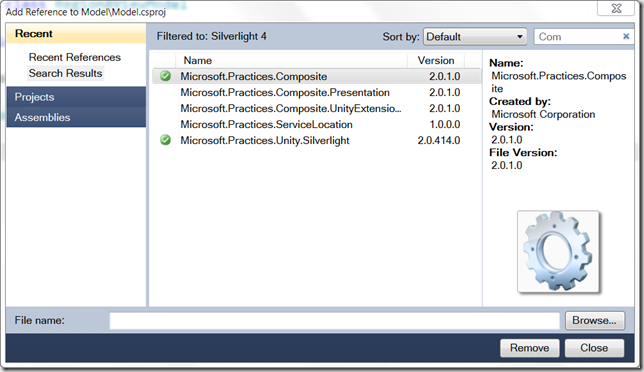Click the green checkmark beside Microsoft.Practices.Composite
This screenshot has width=644, height=372.
pos(166,76)
